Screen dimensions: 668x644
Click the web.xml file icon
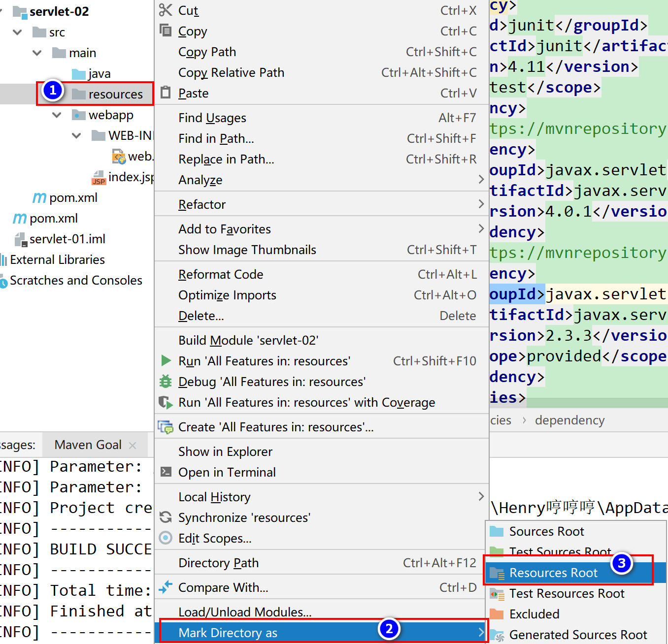click(119, 157)
